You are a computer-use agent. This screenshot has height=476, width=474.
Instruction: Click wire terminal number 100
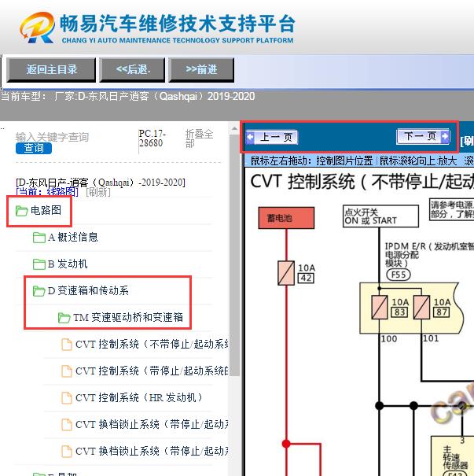389,339
